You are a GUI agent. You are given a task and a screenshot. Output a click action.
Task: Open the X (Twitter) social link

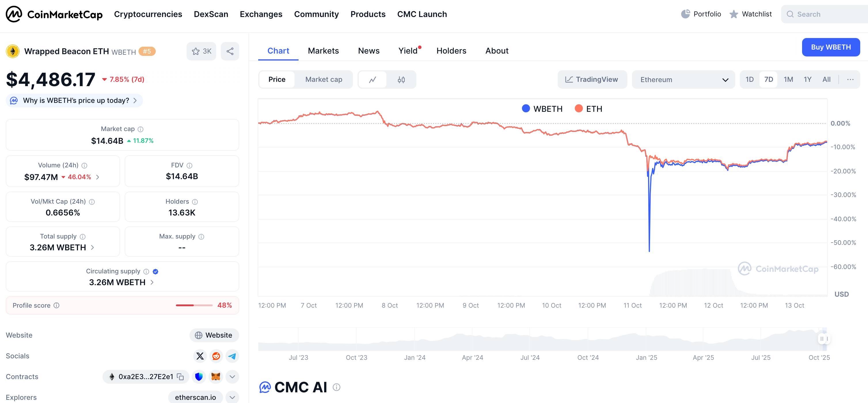point(200,356)
